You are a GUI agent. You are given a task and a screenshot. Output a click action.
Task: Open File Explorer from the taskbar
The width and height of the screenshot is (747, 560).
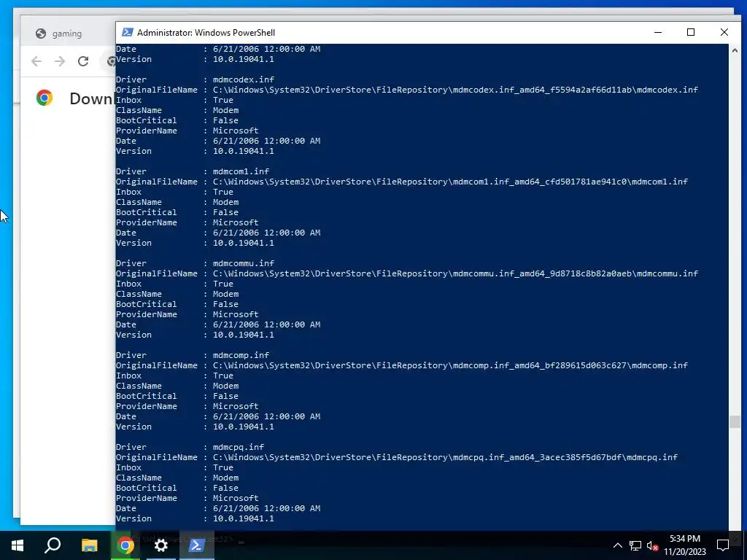[89, 545]
